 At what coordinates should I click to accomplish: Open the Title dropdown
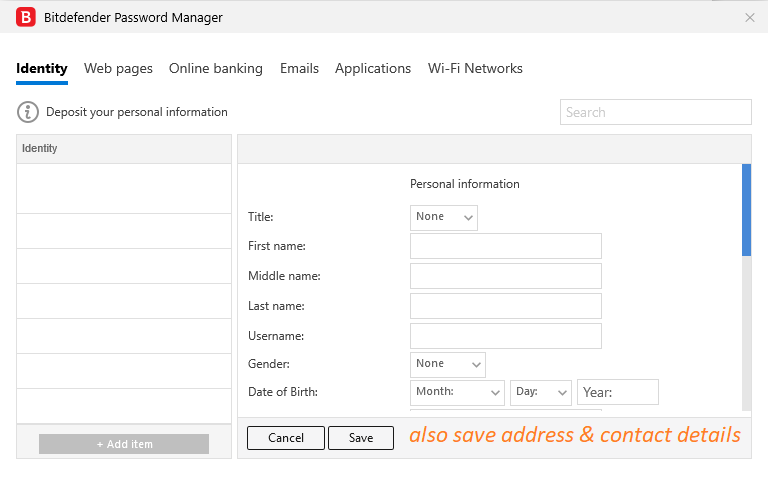[444, 217]
